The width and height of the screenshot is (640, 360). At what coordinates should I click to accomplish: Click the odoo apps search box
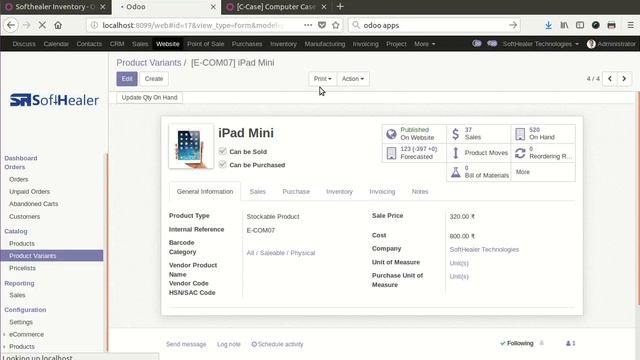click(x=433, y=25)
